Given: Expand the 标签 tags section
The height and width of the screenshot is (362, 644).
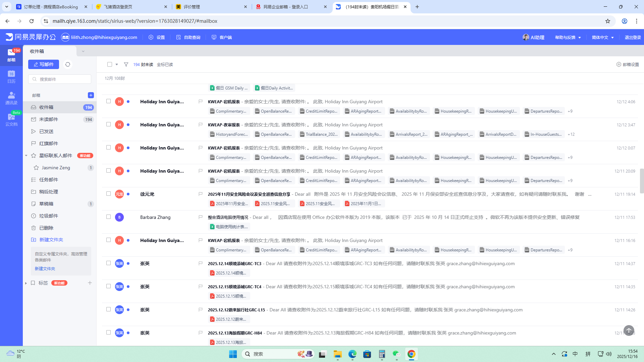Looking at the screenshot, I should pyautogui.click(x=26, y=283).
